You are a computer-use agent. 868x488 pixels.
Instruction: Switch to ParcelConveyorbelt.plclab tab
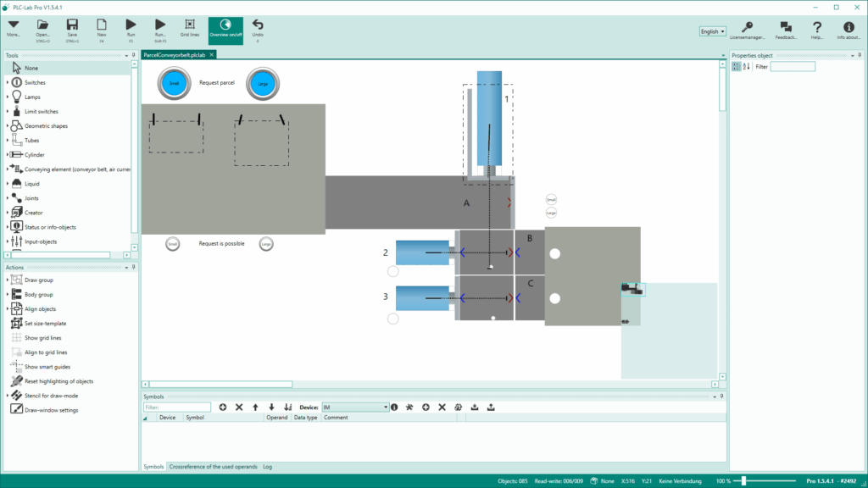[174, 55]
